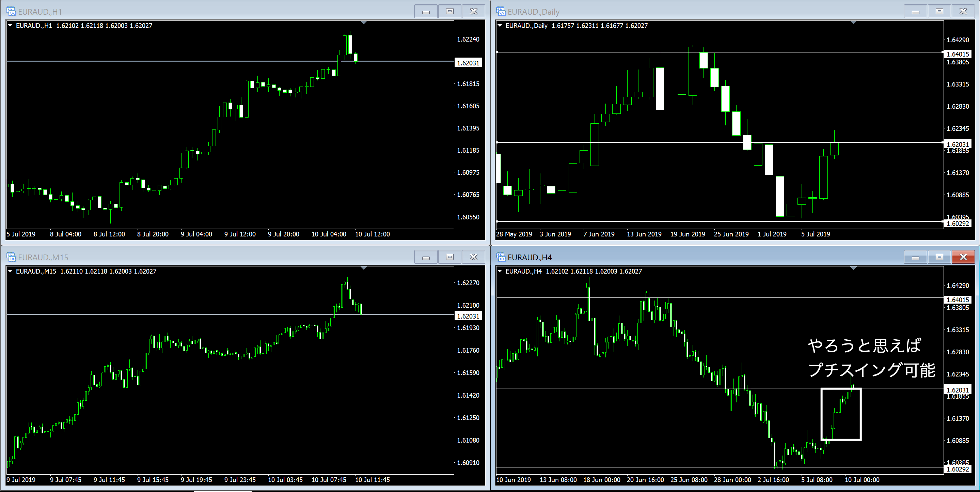Click the 1.64015 price label on Daily chart
Image resolution: width=980 pixels, height=492 pixels.
point(958,54)
